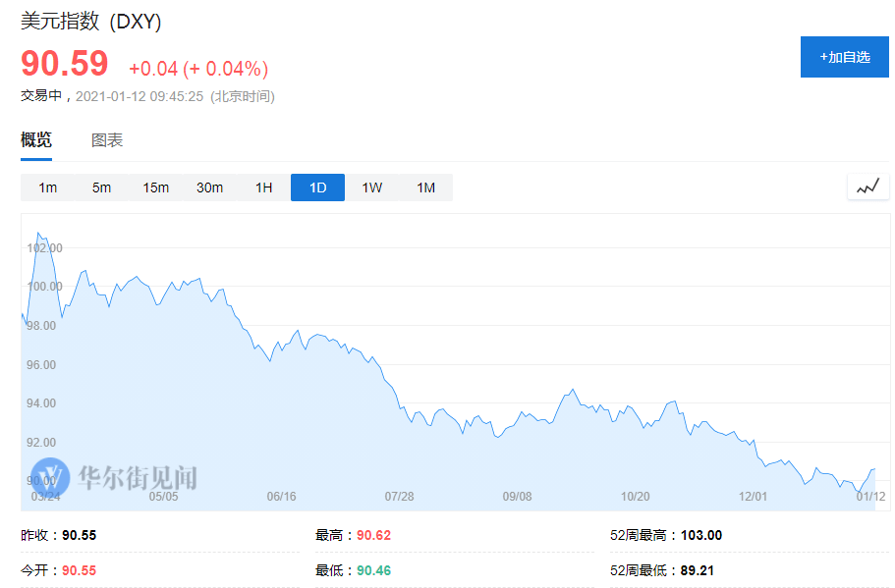Viewport: 895px width, 588px height.
Task: Click the +加自选 watchlist button
Action: [x=844, y=56]
